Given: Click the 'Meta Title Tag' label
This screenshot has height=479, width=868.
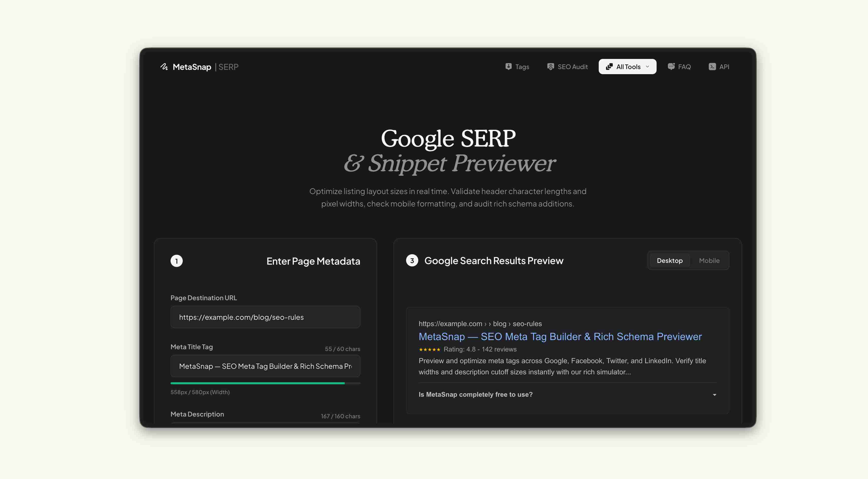Looking at the screenshot, I should pos(191,347).
